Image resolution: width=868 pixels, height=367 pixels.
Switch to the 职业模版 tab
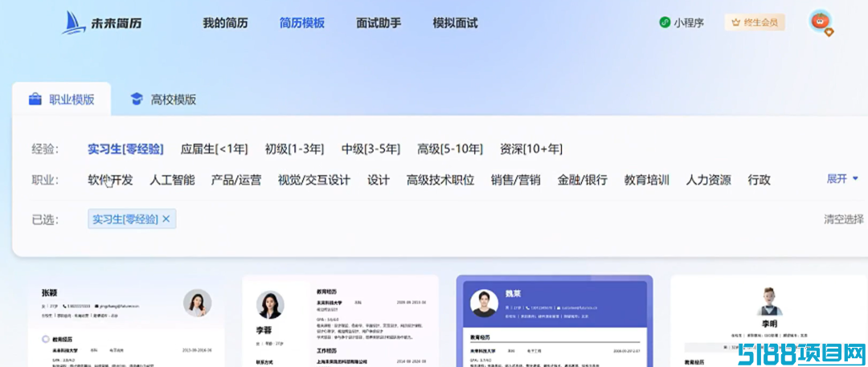[61, 100]
